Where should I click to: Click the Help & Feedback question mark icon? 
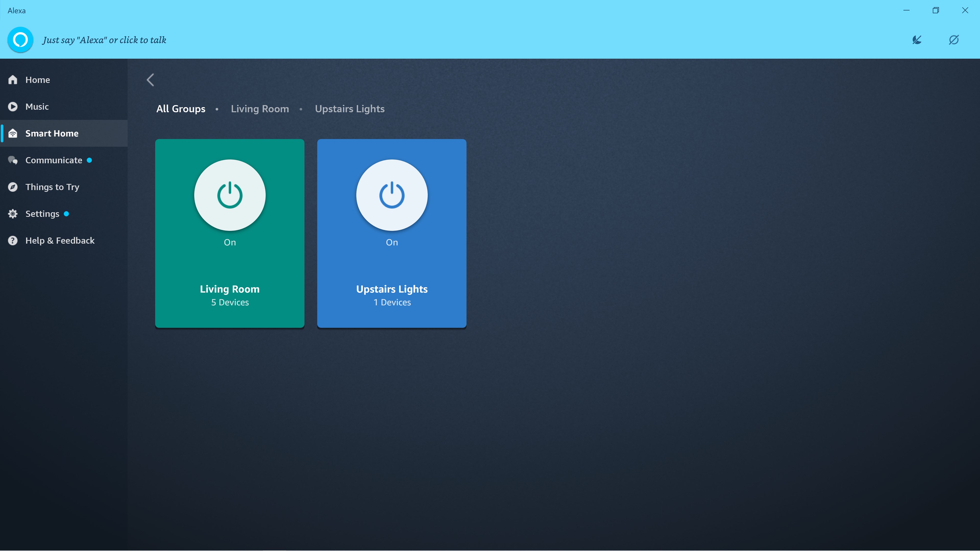coord(13,240)
